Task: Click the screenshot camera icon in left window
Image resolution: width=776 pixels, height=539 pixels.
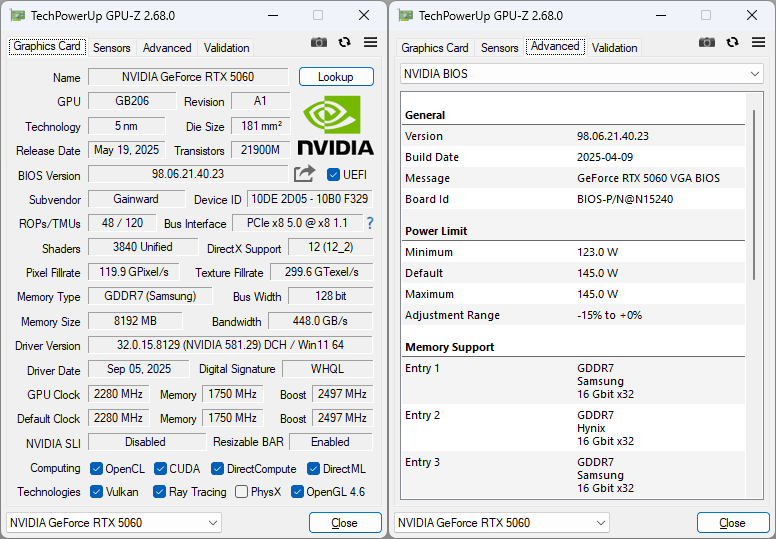Action: pyautogui.click(x=319, y=42)
